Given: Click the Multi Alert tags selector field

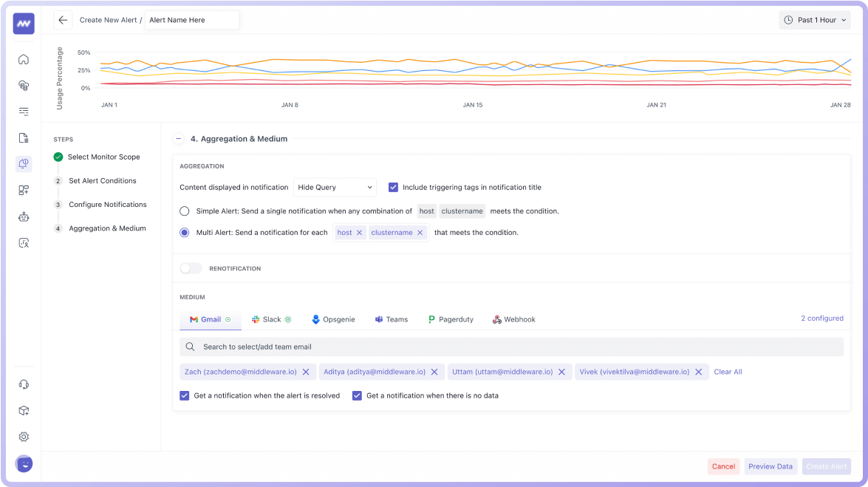Looking at the screenshot, I should click(381, 233).
